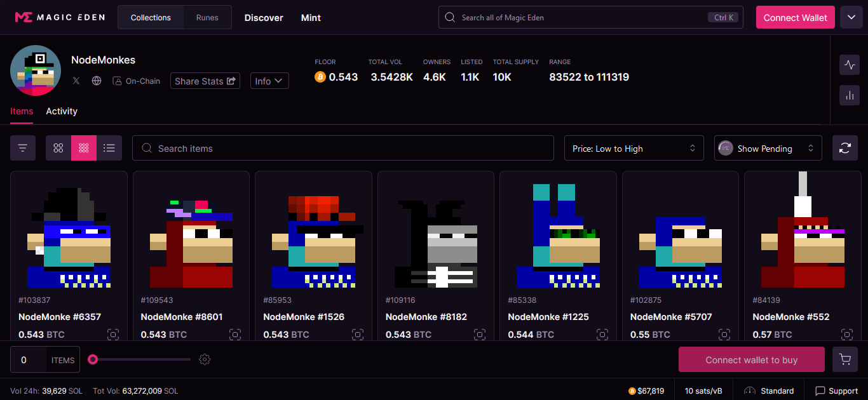Viewport: 868px width, 400px height.
Task: Click the NodeMonke #6357 title
Action: pos(60,316)
